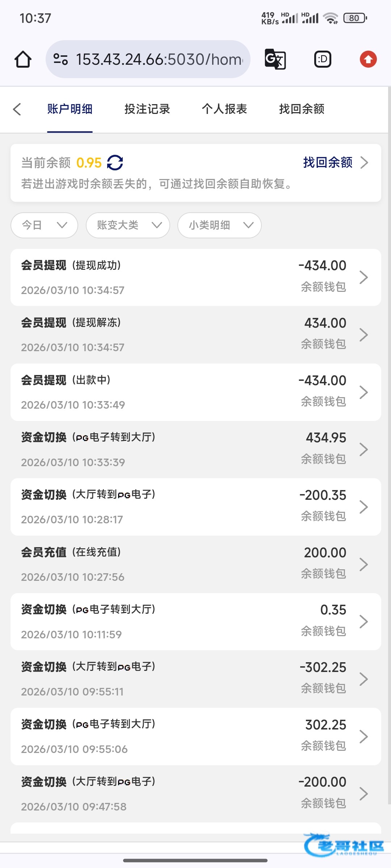Image resolution: width=391 pixels, height=868 pixels.
Task: Refresh the current balance amount
Action: [x=115, y=163]
